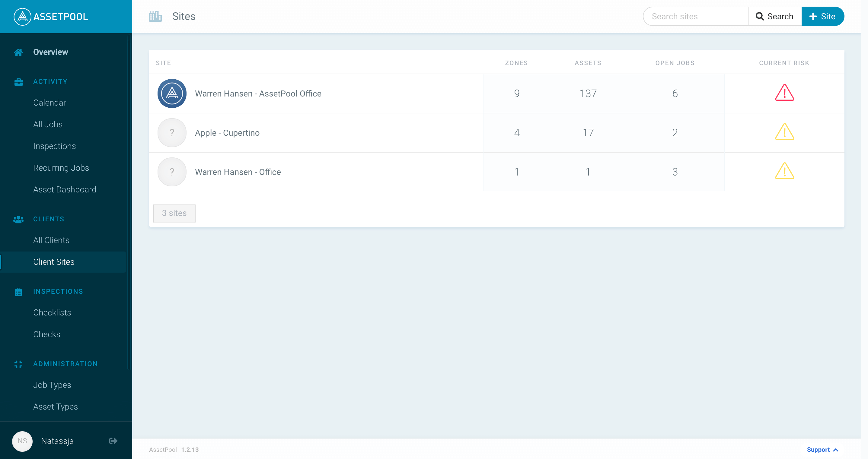
Task: Select Recurring Jobs in the sidebar
Action: pyautogui.click(x=61, y=168)
